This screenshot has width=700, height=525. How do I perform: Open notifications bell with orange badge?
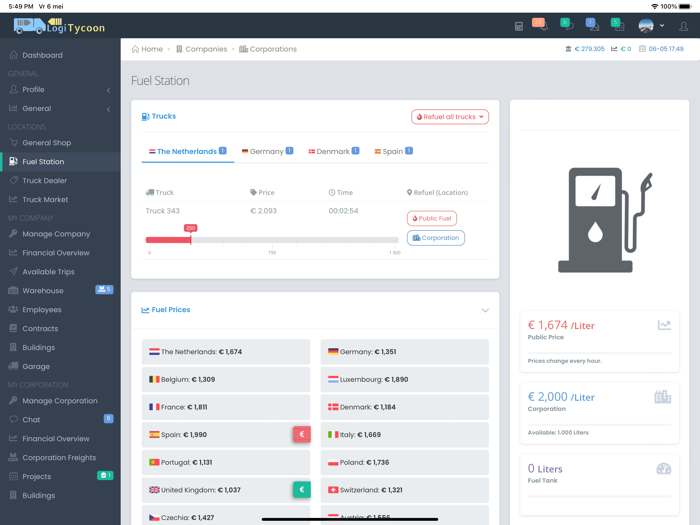pos(540,24)
